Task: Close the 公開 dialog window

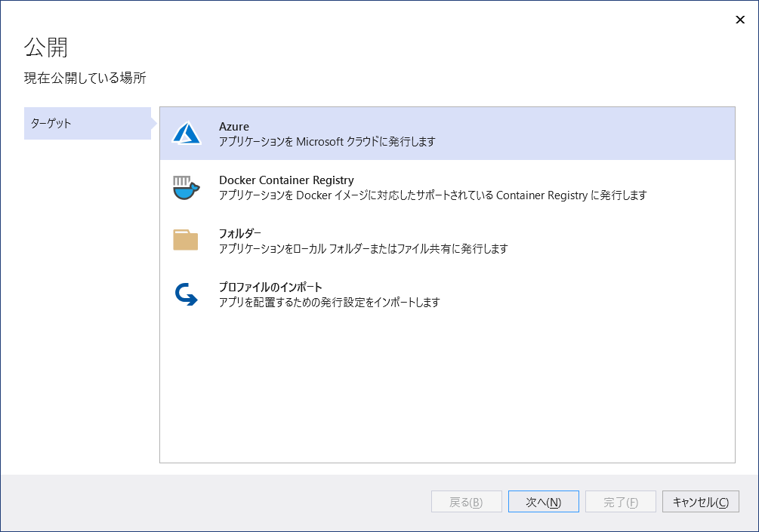Action: pyautogui.click(x=739, y=20)
